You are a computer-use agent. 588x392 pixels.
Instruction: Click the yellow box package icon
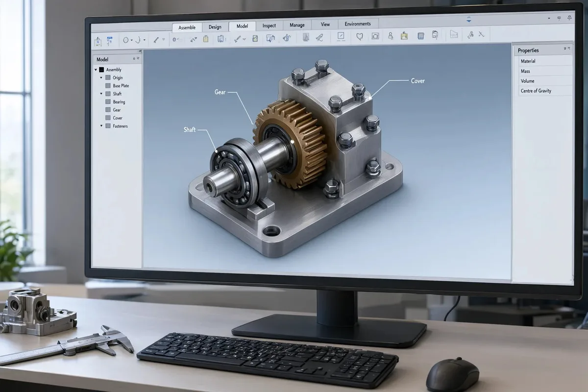pyautogui.click(x=404, y=36)
